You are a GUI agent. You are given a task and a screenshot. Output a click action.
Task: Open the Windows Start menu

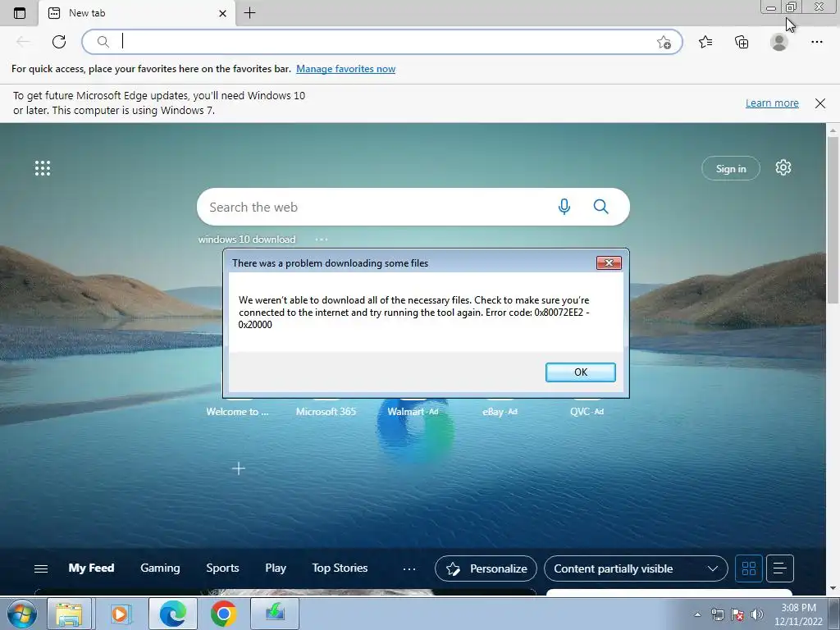click(x=21, y=614)
